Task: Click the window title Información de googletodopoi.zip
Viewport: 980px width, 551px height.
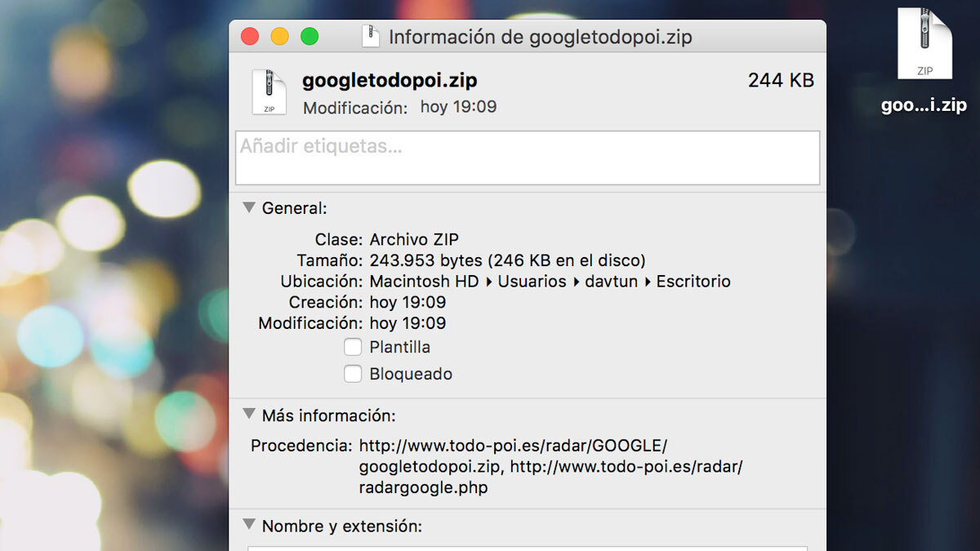Action: [x=540, y=37]
